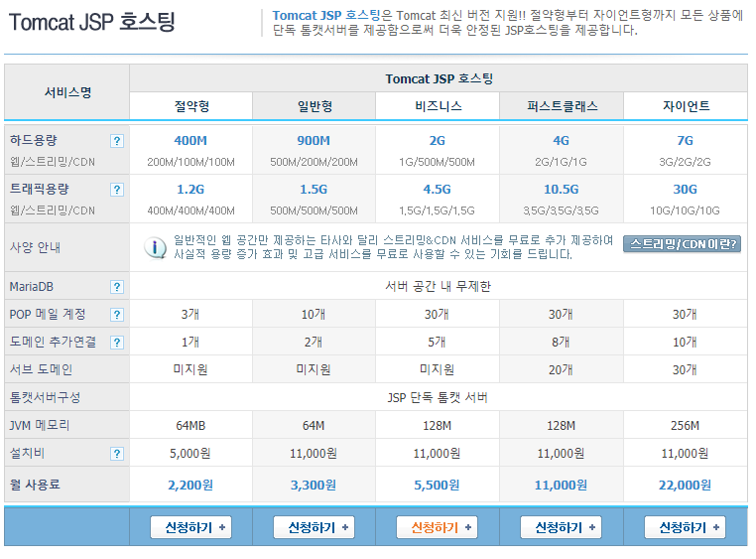Select the 퍼스트클래스 column header
Screen dimensions: 756x559
coord(562,105)
